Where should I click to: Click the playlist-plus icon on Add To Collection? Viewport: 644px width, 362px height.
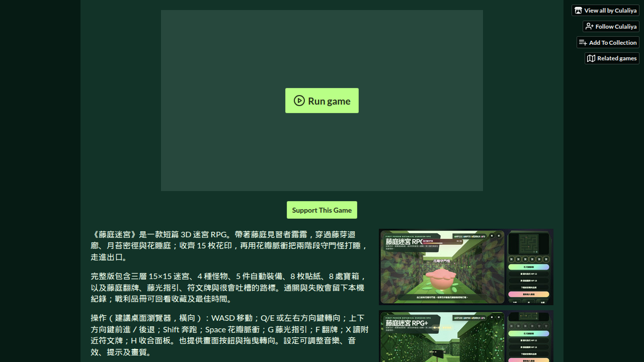pos(583,42)
